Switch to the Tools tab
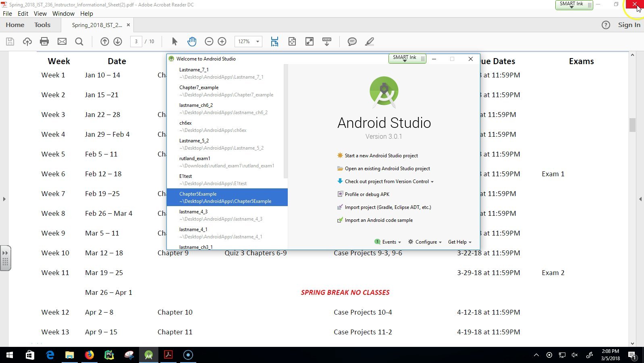644x363 pixels. click(x=42, y=25)
